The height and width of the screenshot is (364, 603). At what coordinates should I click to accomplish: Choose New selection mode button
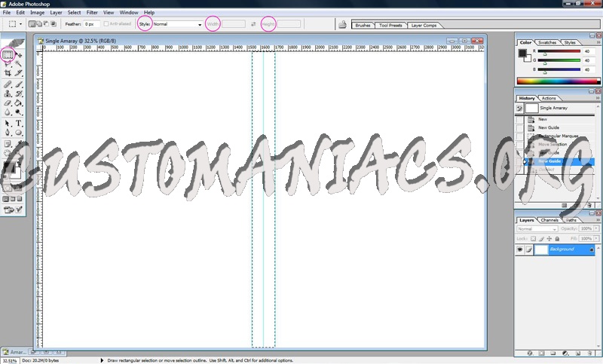32,24
